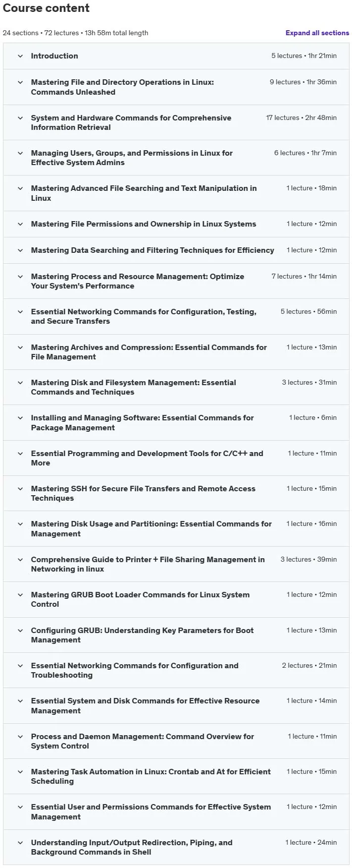
Task: Open System and Hardware Commands section
Action: pyautogui.click(x=176, y=122)
